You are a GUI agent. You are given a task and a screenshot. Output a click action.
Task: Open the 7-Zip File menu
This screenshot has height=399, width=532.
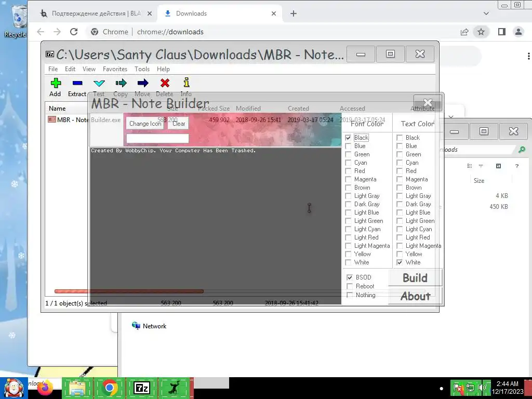pos(53,69)
